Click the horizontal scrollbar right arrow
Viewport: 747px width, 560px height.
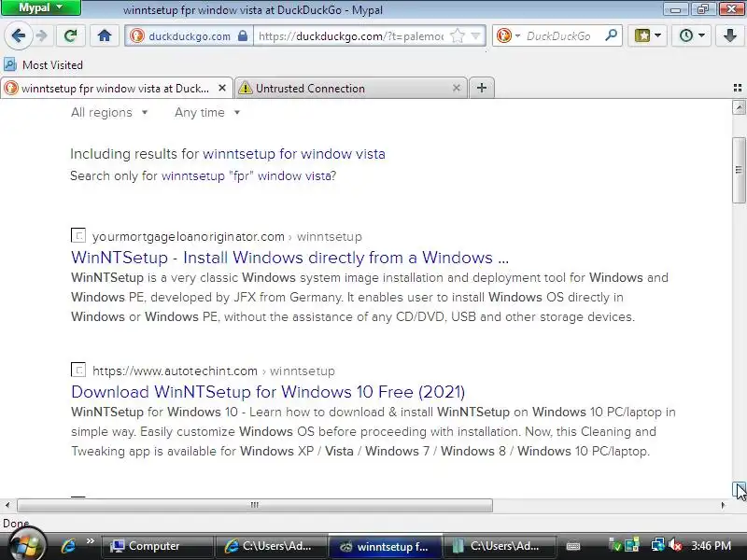[x=723, y=505]
